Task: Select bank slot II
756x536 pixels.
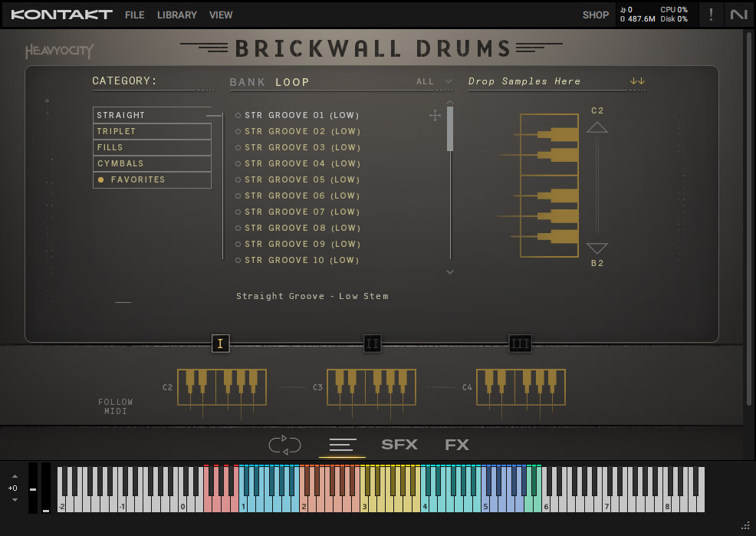Action: coord(372,344)
